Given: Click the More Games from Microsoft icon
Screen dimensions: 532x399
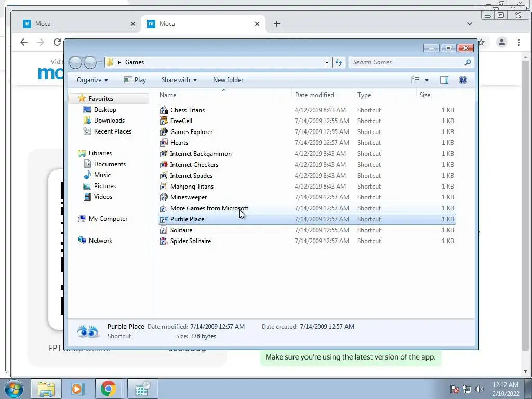Looking at the screenshot, I should coord(164,208).
